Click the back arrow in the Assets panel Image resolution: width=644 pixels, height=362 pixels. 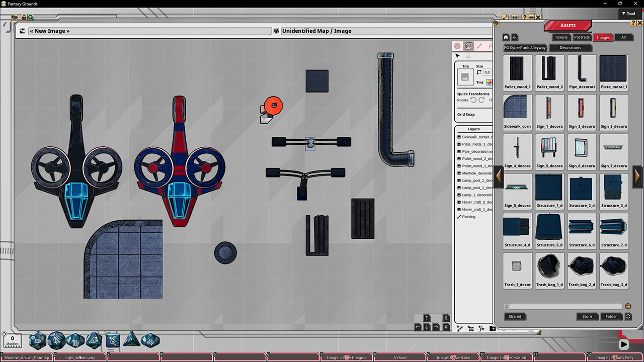click(x=514, y=37)
